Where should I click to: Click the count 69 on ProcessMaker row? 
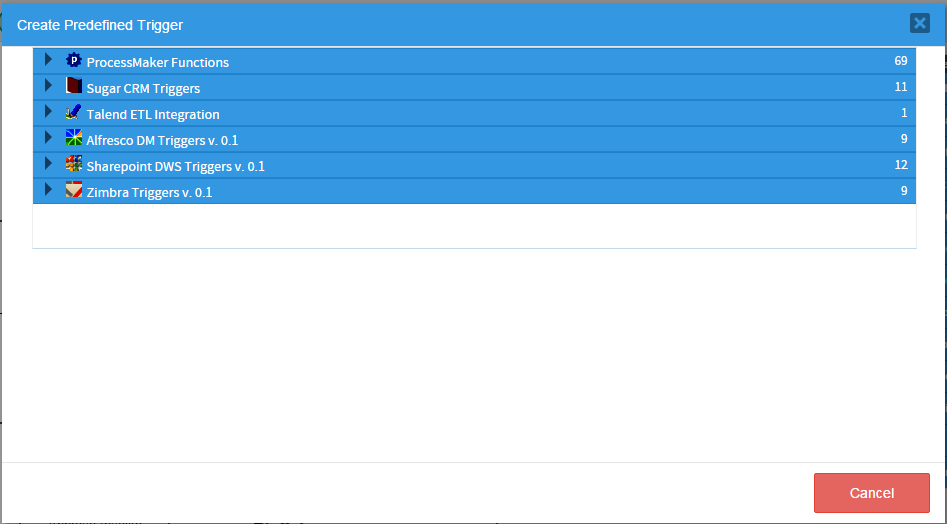tap(900, 61)
